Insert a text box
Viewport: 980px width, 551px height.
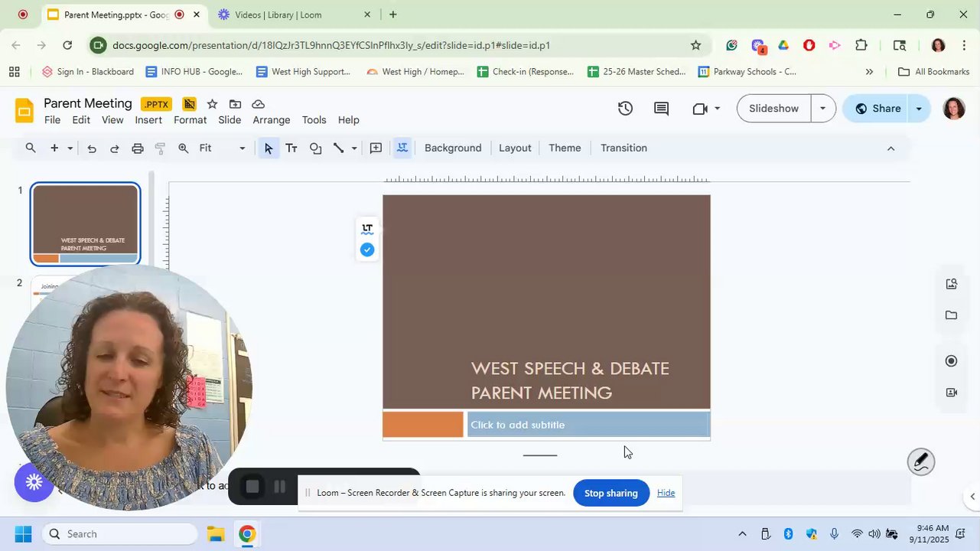tap(291, 148)
